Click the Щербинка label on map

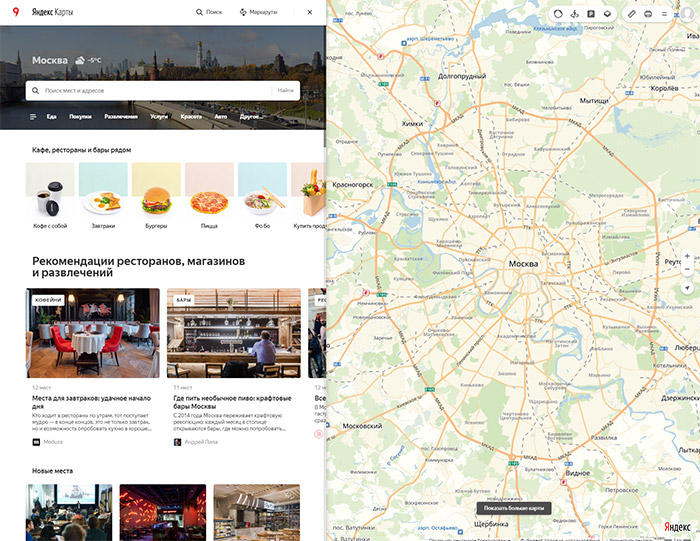(491, 524)
